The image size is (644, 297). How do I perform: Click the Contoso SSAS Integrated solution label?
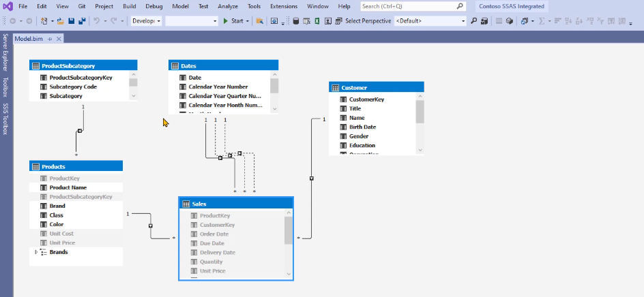[512, 6]
